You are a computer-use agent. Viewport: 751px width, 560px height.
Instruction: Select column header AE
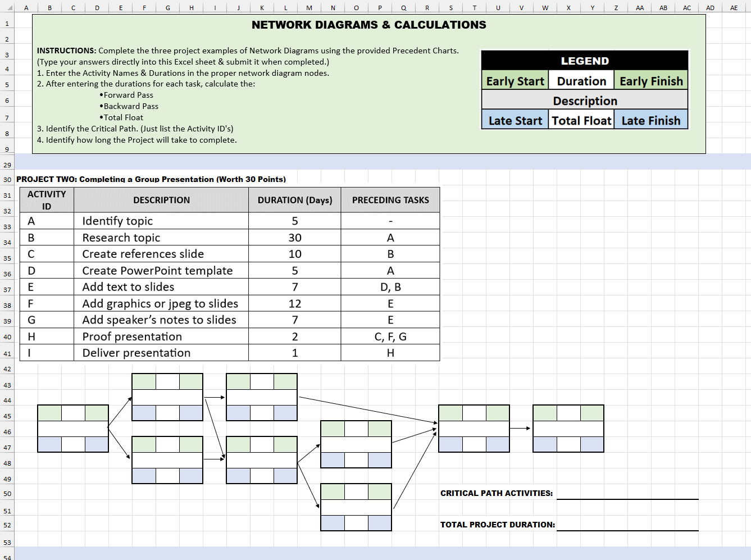[x=734, y=7]
